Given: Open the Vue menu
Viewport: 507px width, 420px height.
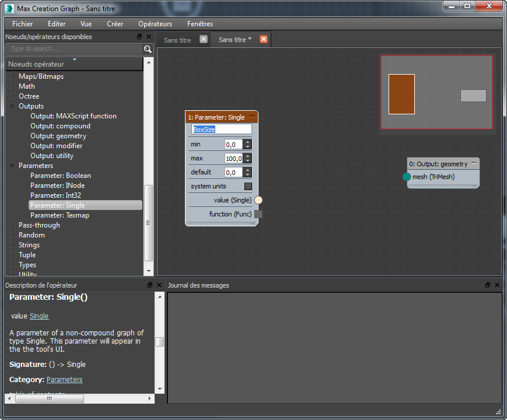Looking at the screenshot, I should 86,24.
